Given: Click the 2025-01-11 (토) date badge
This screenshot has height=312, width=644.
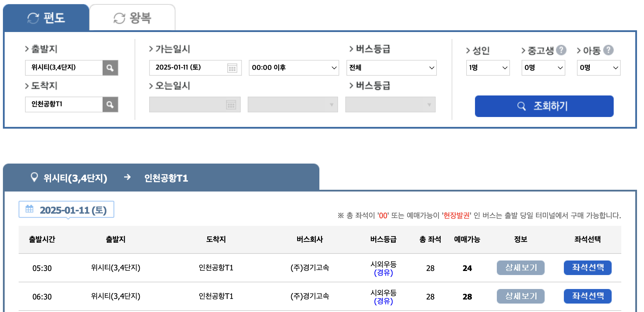Looking at the screenshot, I should pyautogui.click(x=66, y=210).
